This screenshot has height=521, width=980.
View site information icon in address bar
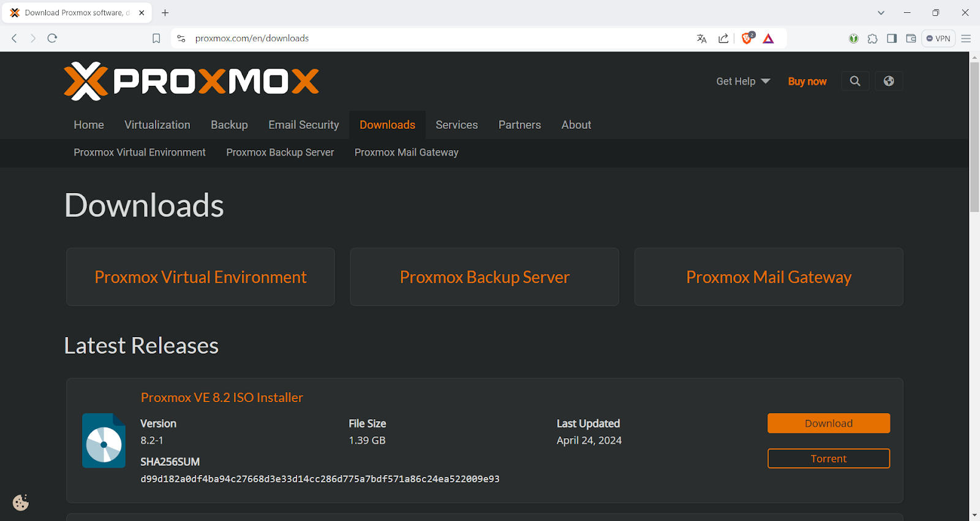[x=181, y=39]
